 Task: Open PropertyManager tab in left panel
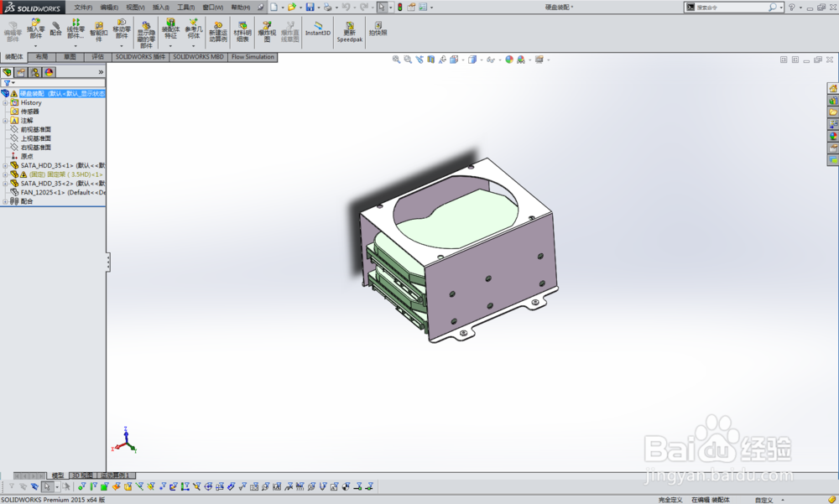coord(21,72)
